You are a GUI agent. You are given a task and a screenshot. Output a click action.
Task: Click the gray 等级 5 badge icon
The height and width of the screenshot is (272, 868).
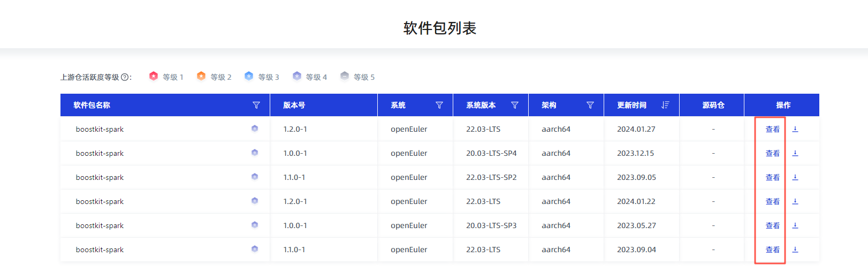345,76
